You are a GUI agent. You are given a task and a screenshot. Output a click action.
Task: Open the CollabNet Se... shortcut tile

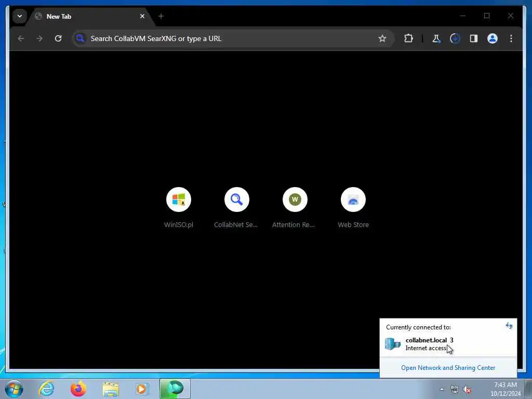click(237, 208)
